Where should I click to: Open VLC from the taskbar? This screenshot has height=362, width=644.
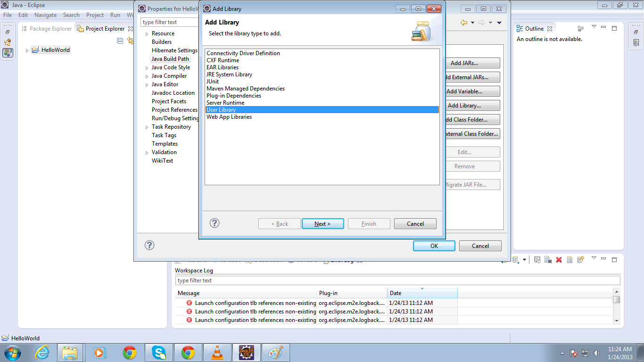217,353
